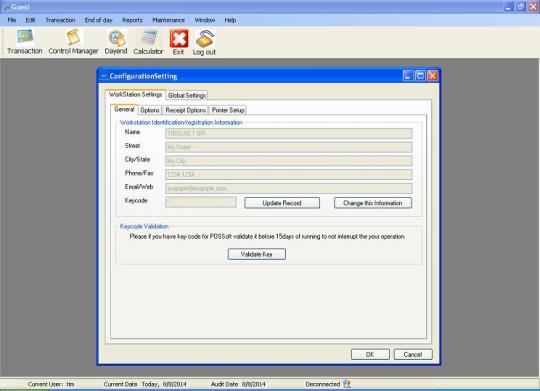Image resolution: width=540 pixels, height=391 pixels.
Task: Click the Name input field
Action: [x=289, y=133]
